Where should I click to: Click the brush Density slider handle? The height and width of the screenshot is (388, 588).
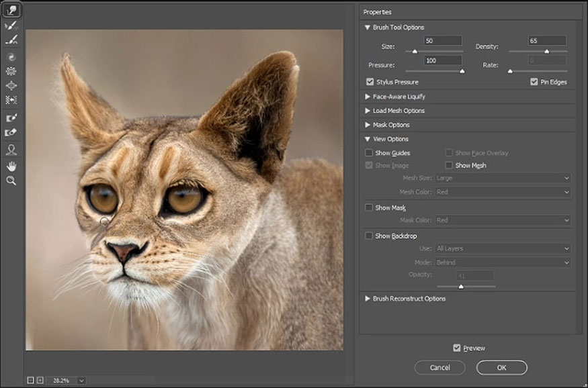click(x=546, y=51)
